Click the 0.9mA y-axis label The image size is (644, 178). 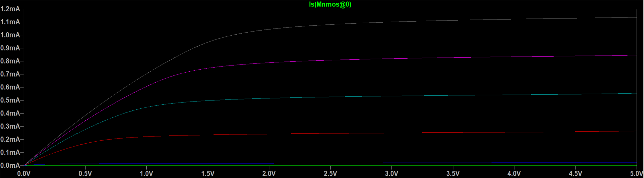pyautogui.click(x=10, y=48)
